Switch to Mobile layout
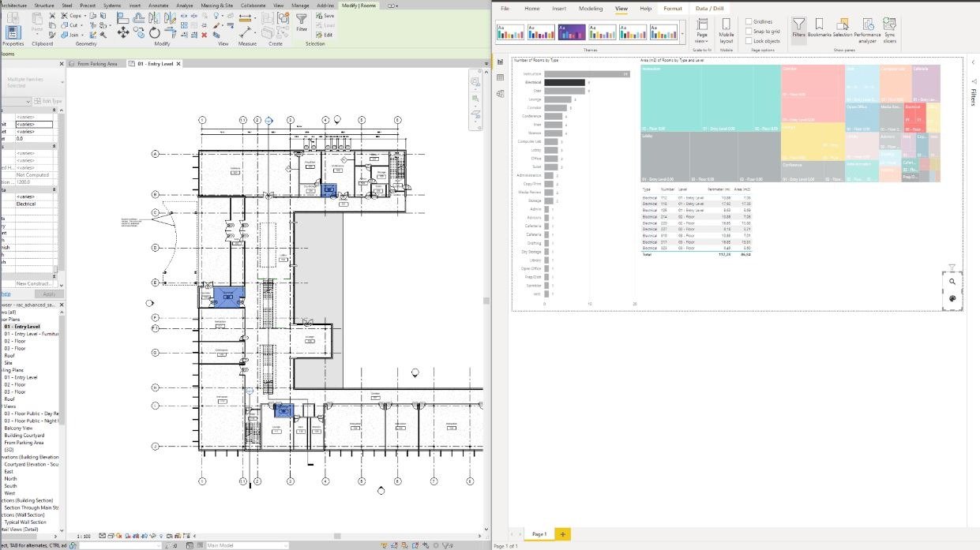This screenshot has width=980, height=550. click(x=726, y=31)
